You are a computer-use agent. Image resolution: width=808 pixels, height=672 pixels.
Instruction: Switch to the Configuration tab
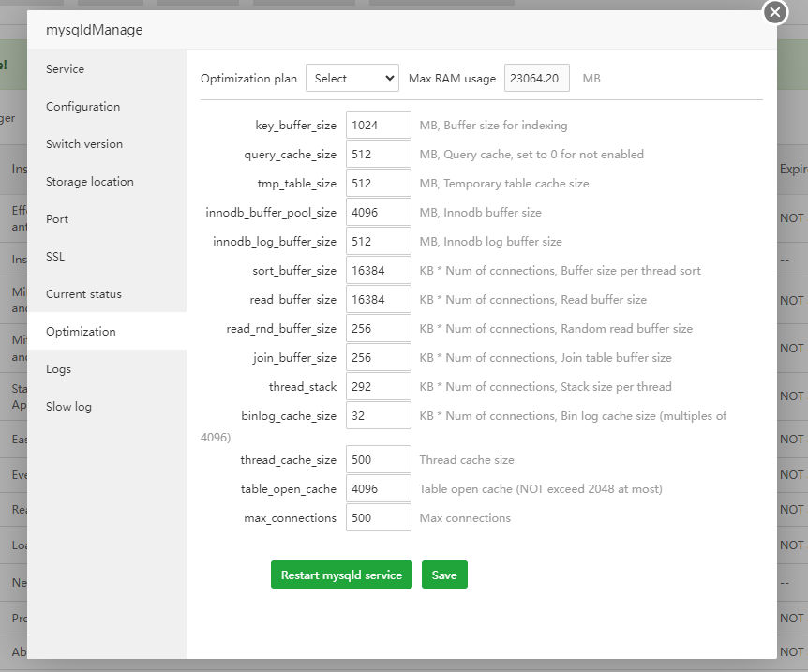click(83, 107)
